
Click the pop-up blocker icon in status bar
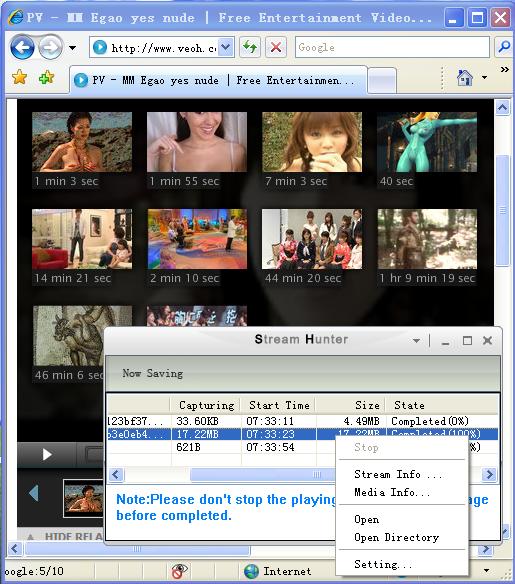pos(180,571)
